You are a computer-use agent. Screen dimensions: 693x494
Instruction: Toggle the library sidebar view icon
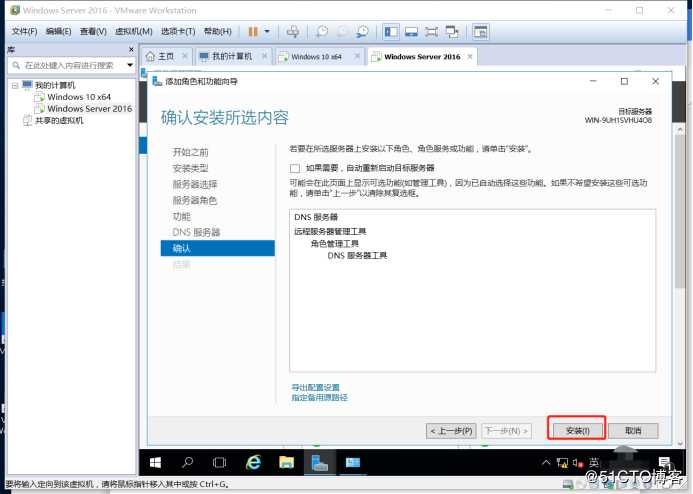(x=391, y=32)
